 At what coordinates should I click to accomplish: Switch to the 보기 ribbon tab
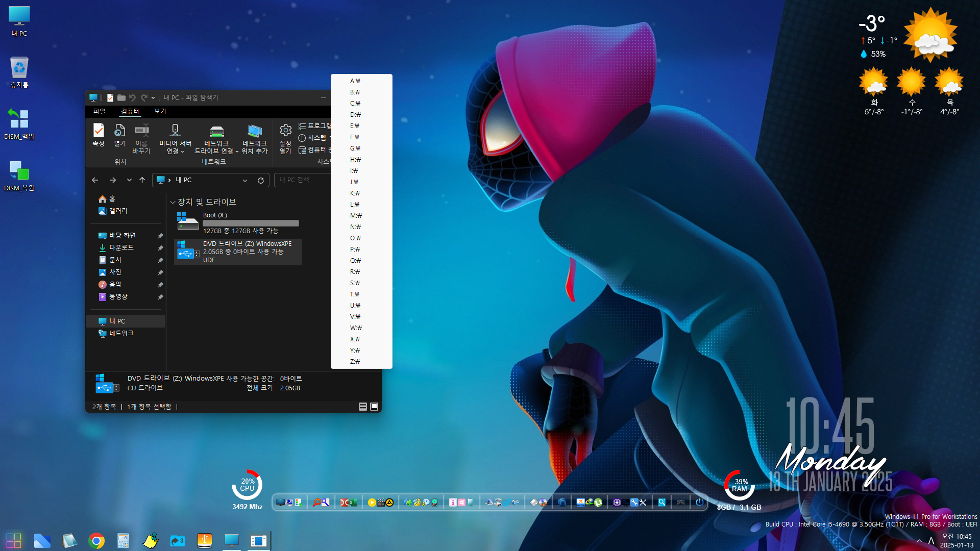coord(160,111)
